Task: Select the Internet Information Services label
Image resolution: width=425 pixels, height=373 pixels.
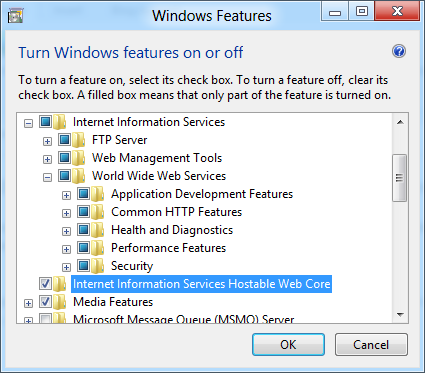Action: point(149,122)
